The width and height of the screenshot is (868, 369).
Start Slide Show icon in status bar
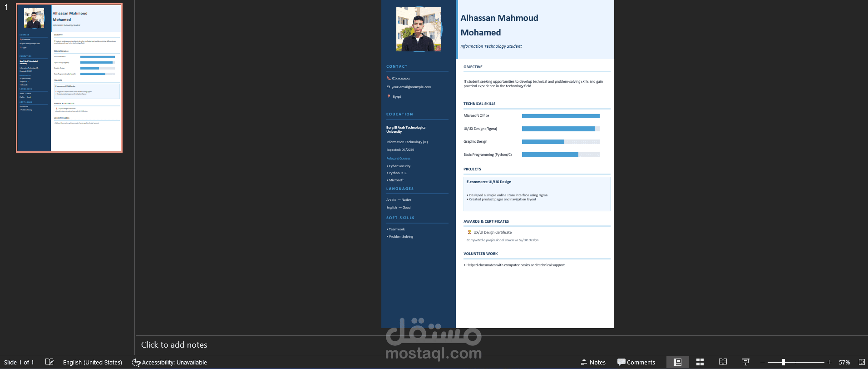point(745,362)
